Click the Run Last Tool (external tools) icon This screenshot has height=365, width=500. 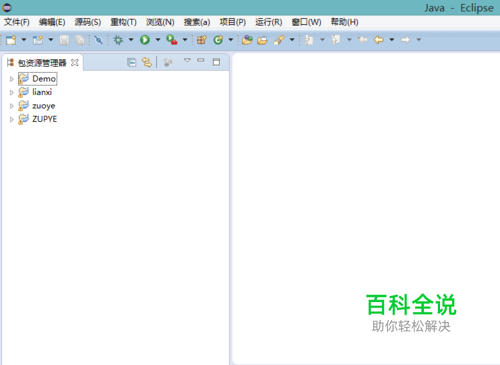click(172, 40)
